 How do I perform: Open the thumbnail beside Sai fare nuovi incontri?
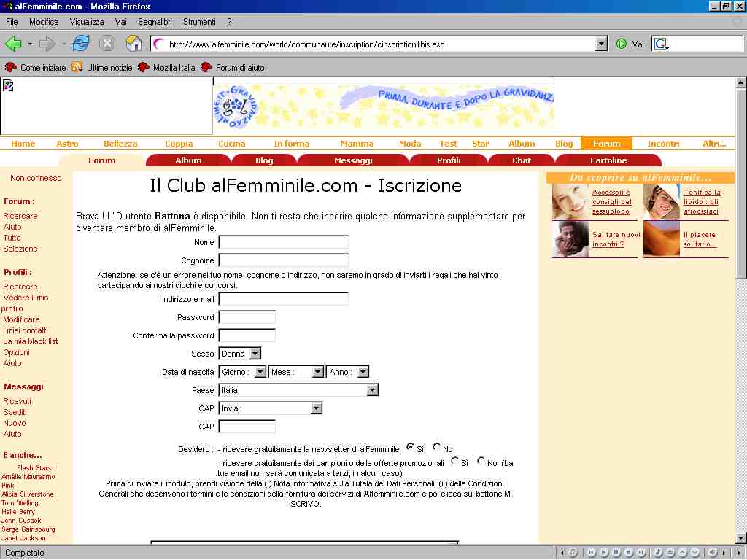click(x=570, y=239)
